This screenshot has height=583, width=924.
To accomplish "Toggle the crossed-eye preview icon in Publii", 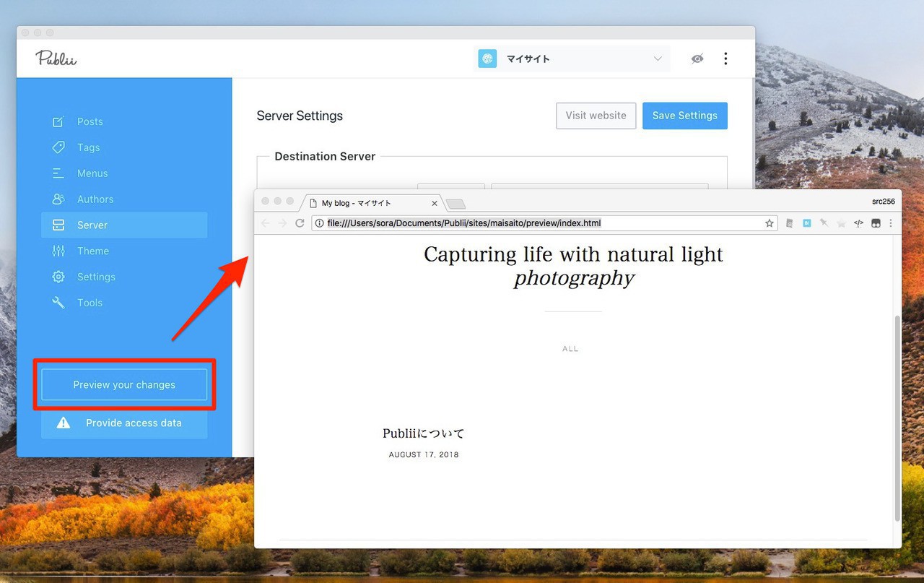I will coord(697,59).
